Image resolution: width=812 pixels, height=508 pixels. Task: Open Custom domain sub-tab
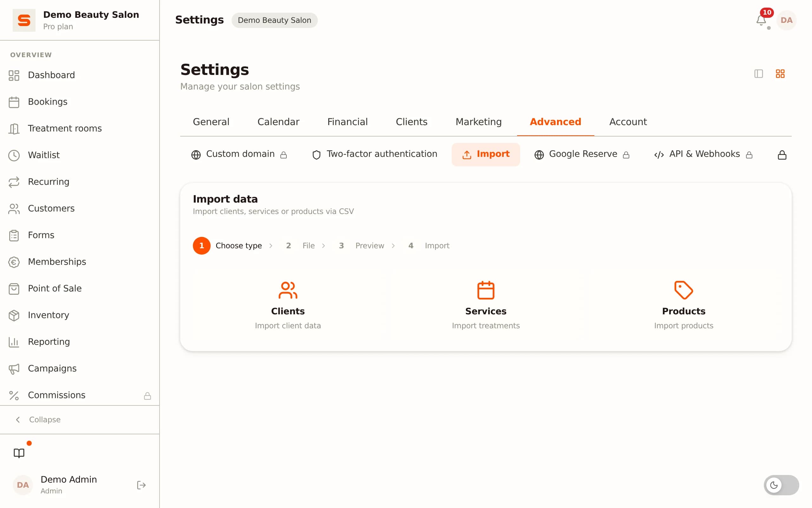[239, 154]
